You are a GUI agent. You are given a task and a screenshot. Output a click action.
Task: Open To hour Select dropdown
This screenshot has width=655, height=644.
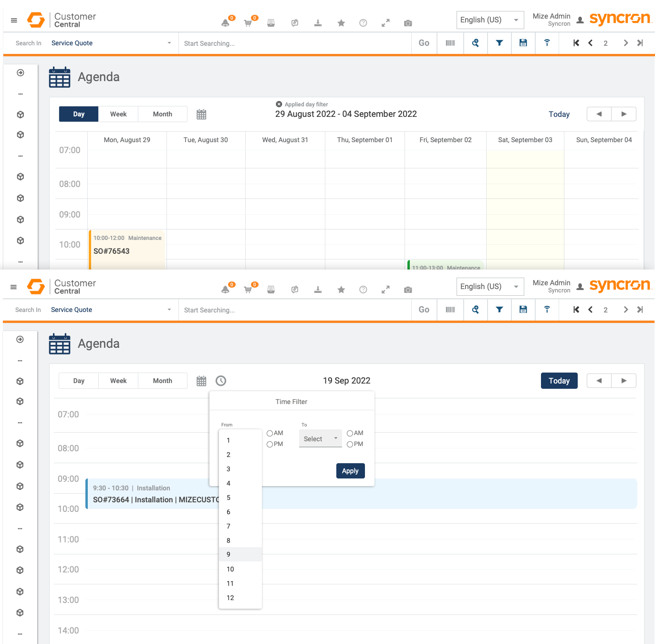(x=321, y=438)
